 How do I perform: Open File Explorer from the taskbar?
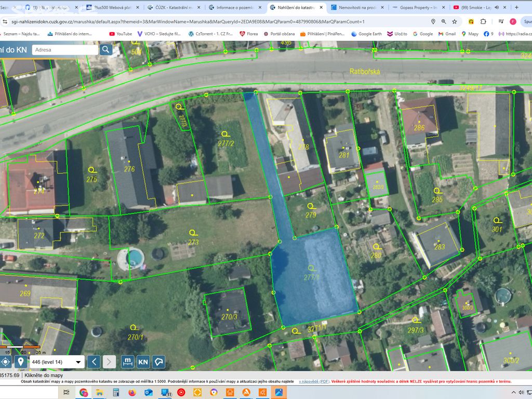click(99, 392)
